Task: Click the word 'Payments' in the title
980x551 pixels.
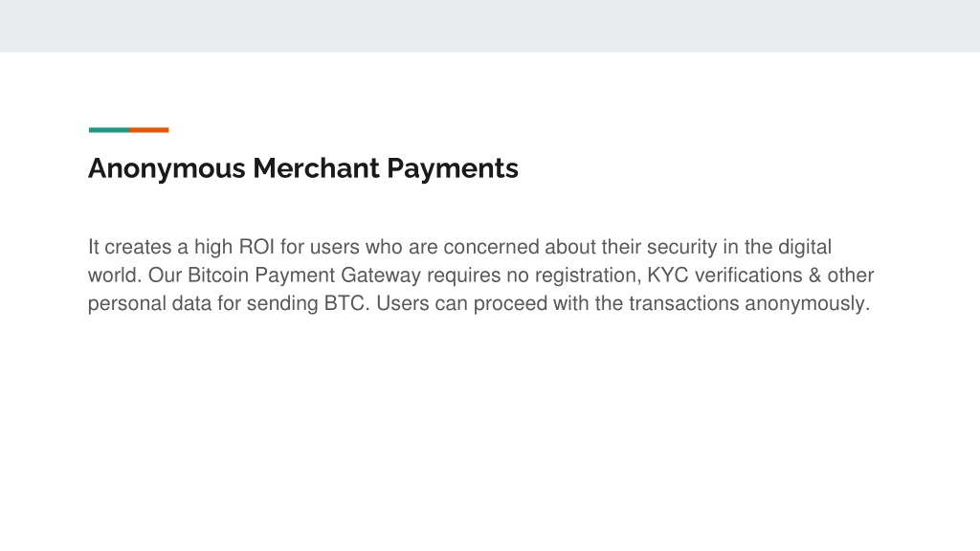Action: pos(453,168)
